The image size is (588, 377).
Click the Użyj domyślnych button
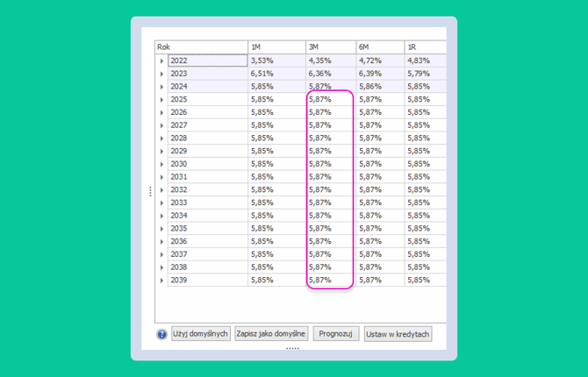pyautogui.click(x=201, y=333)
